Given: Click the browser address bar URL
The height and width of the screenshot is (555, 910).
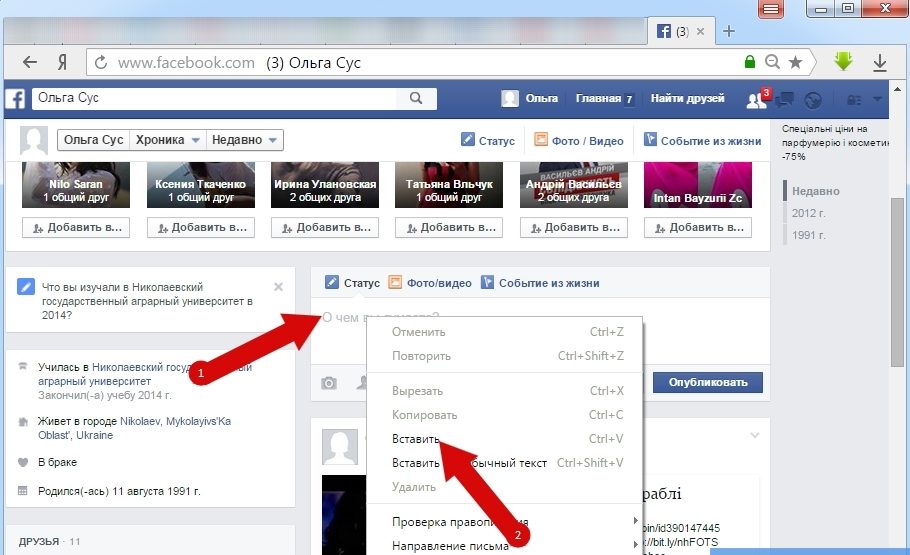Looking at the screenshot, I should [186, 62].
